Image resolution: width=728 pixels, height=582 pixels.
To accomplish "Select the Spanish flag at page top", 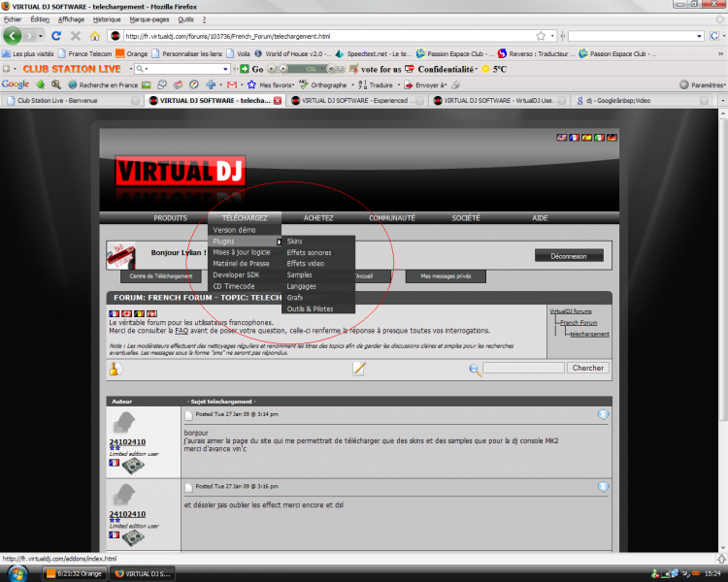I will click(587, 138).
